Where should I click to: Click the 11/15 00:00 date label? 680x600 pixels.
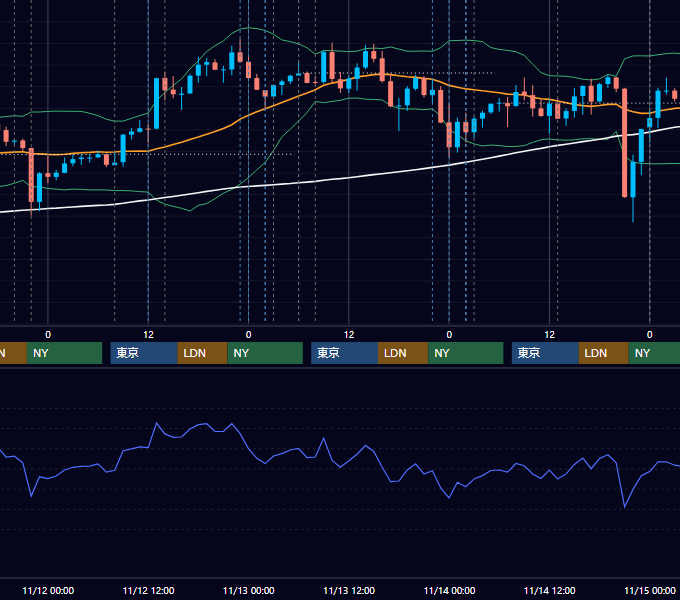tap(650, 590)
